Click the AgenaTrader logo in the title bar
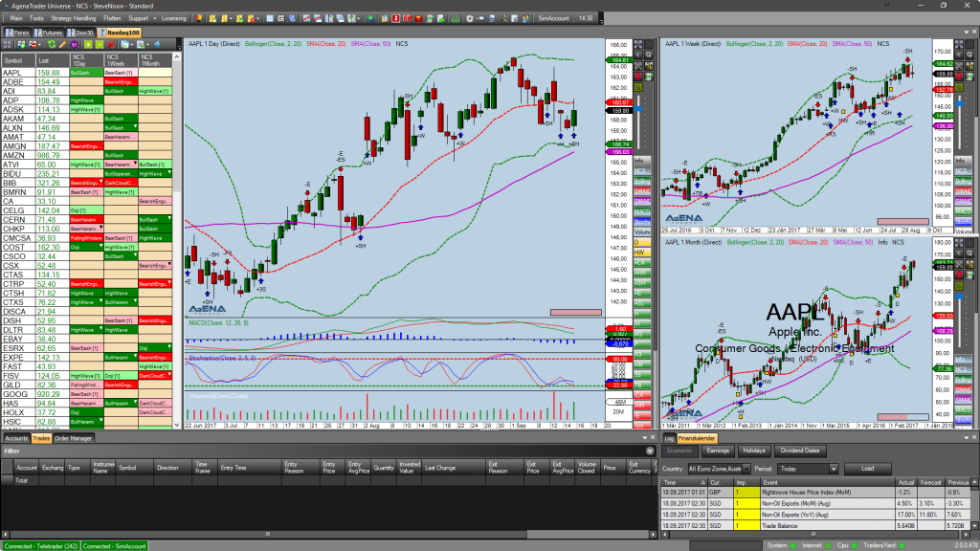The width and height of the screenshot is (980, 551). coord(6,4)
